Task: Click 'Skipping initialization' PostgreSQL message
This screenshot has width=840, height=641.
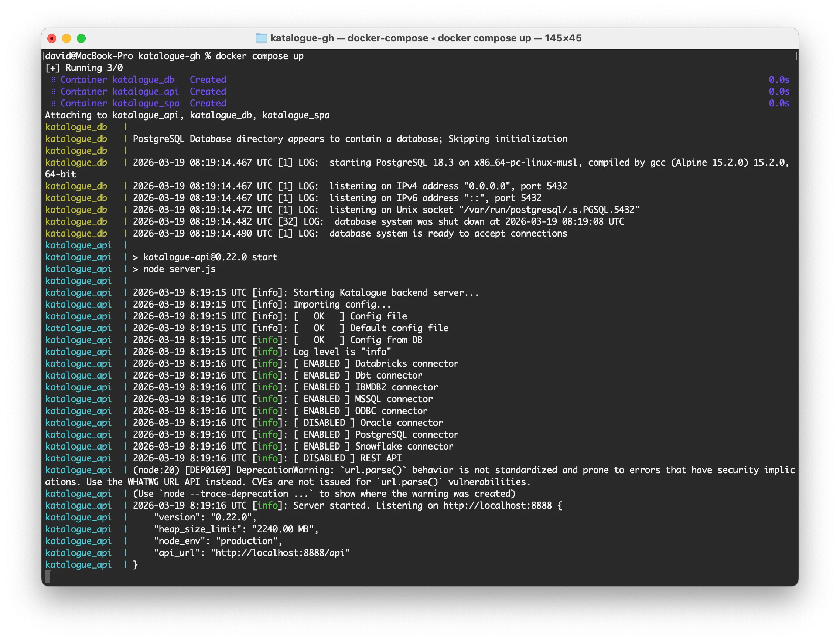Action: tap(508, 139)
